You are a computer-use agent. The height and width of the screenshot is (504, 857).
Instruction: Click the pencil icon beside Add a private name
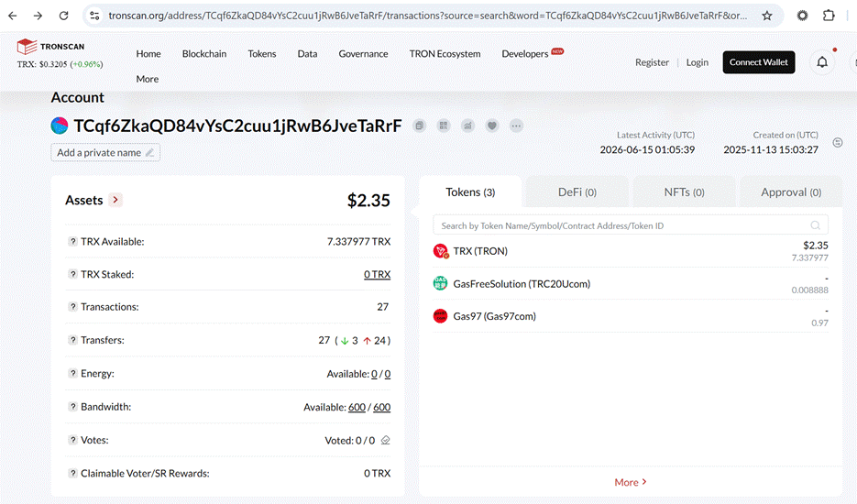(x=149, y=152)
